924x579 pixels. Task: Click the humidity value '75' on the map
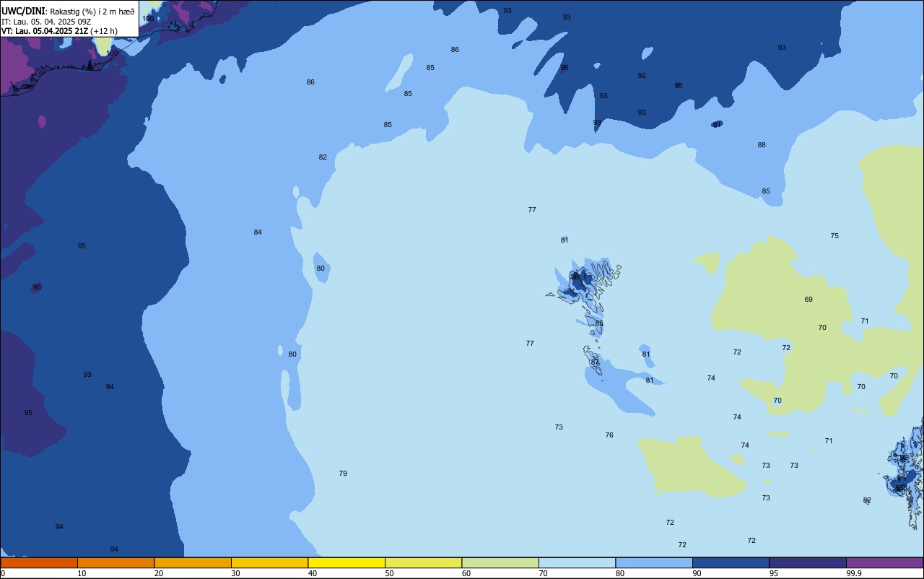(x=834, y=236)
